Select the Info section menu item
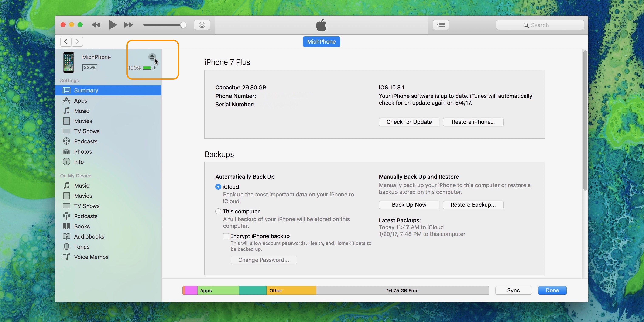The image size is (644, 322). [79, 161]
